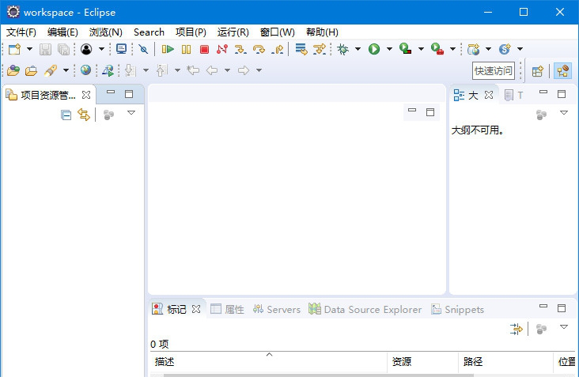This screenshot has width=579, height=392.
Task: Click the green Run launch icon
Action: click(x=374, y=49)
